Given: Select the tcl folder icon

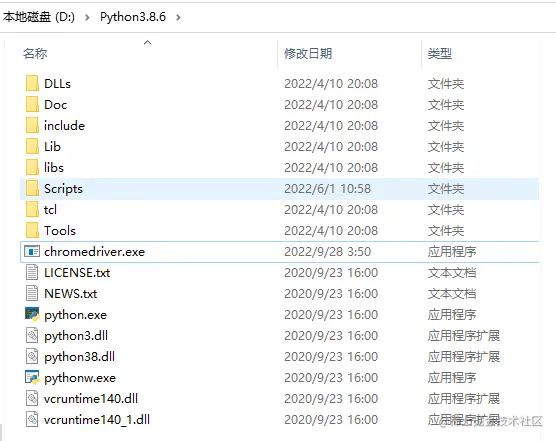Looking at the screenshot, I should click(x=32, y=210).
